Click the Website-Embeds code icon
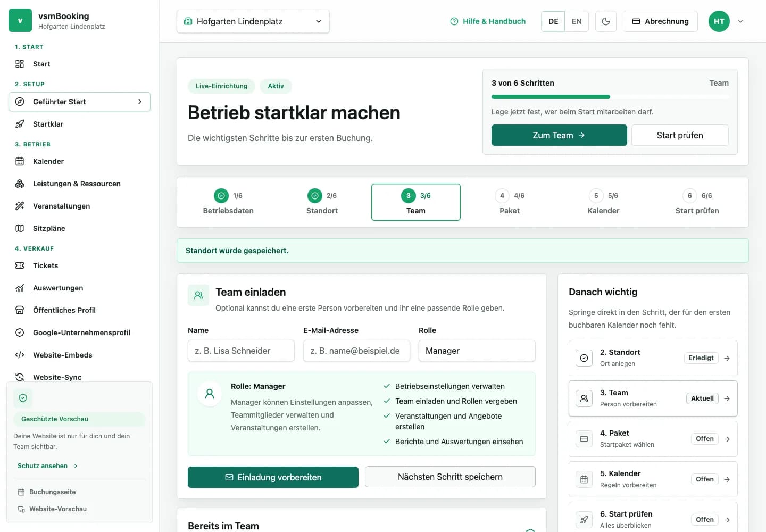The height and width of the screenshot is (532, 766). (x=20, y=355)
